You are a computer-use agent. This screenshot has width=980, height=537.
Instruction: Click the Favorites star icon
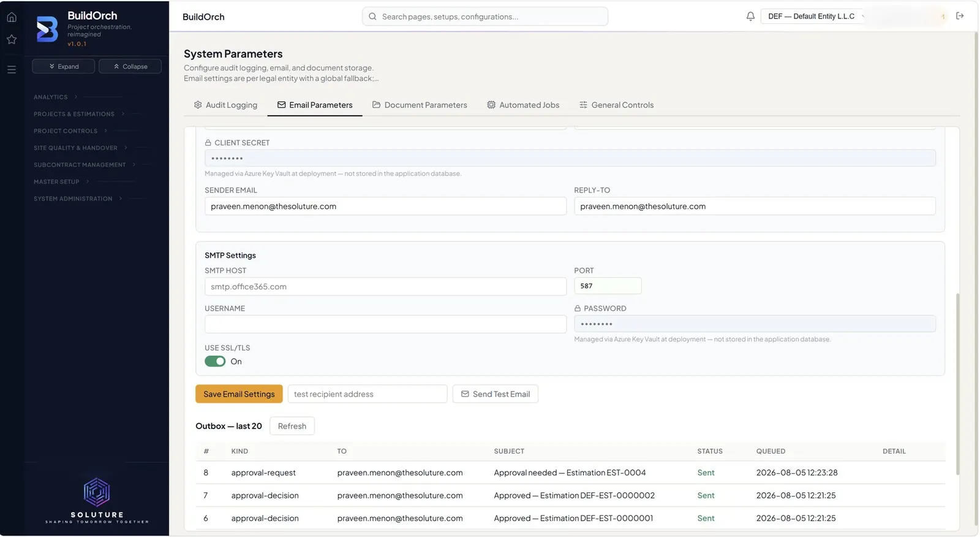coord(12,40)
